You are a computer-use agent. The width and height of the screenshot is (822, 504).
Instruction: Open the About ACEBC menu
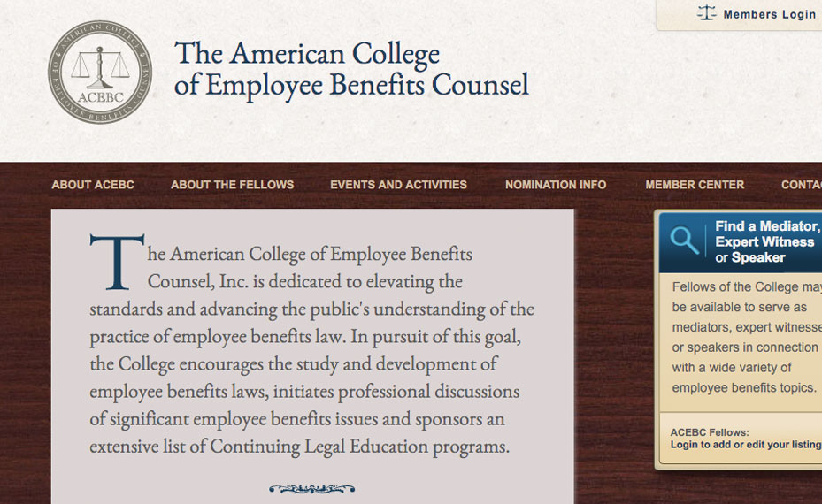[93, 185]
